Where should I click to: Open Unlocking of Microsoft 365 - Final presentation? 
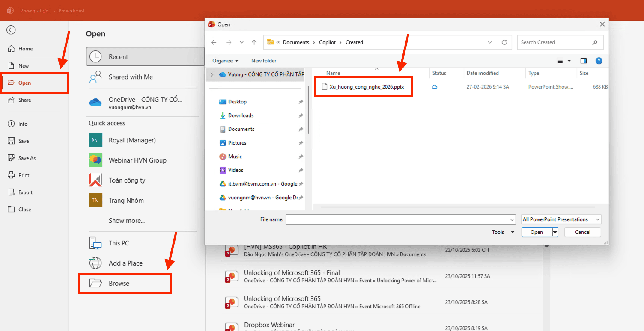point(381,276)
